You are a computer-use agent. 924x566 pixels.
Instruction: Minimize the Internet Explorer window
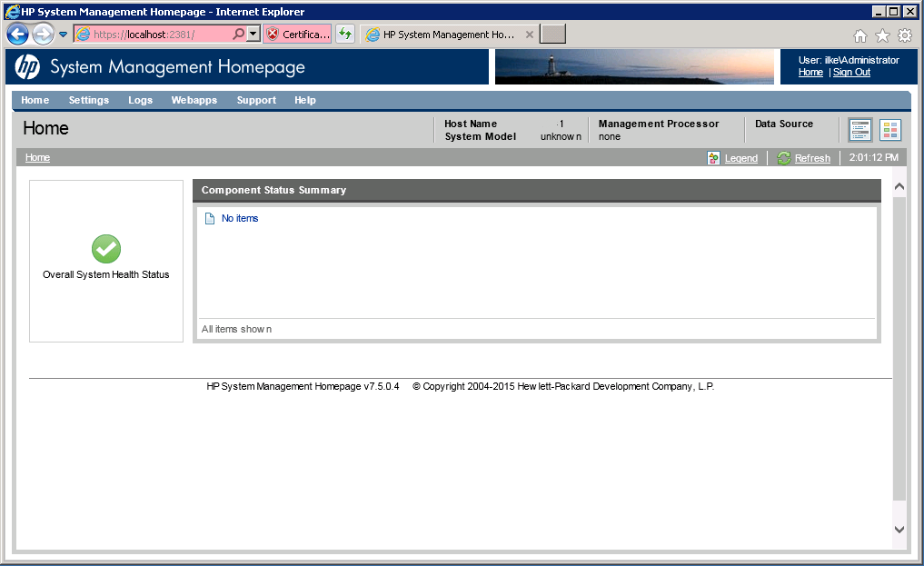[x=879, y=11]
